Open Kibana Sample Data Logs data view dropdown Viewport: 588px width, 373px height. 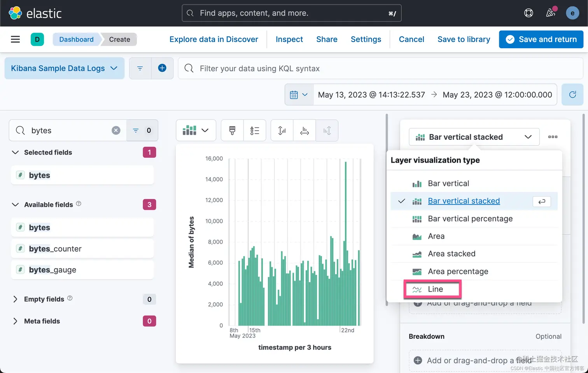pos(65,68)
